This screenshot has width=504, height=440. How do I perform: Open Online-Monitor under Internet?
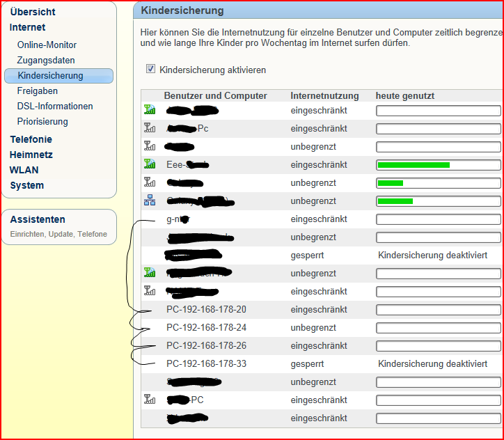coord(47,45)
